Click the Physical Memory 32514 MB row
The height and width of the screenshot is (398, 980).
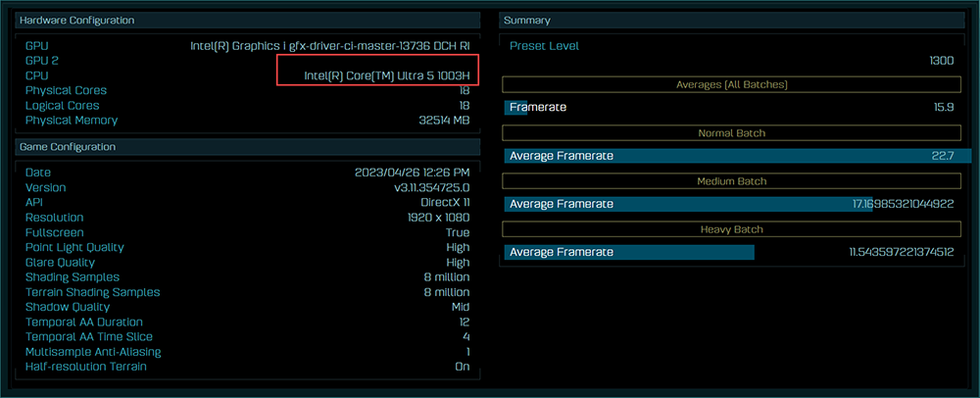tap(247, 121)
